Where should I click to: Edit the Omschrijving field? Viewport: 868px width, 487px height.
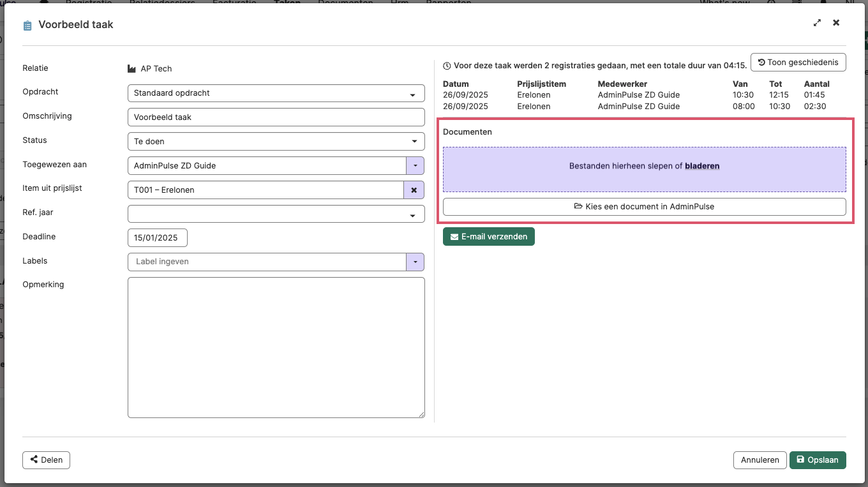click(276, 117)
